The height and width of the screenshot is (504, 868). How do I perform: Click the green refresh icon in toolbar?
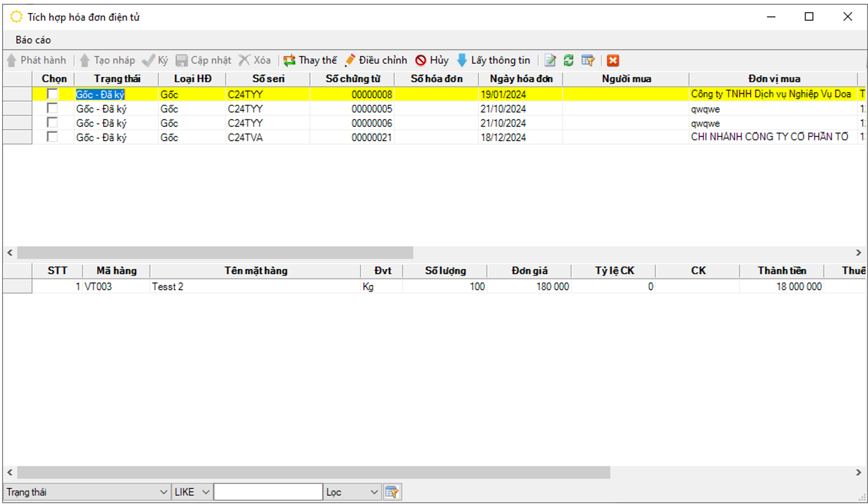pos(568,60)
